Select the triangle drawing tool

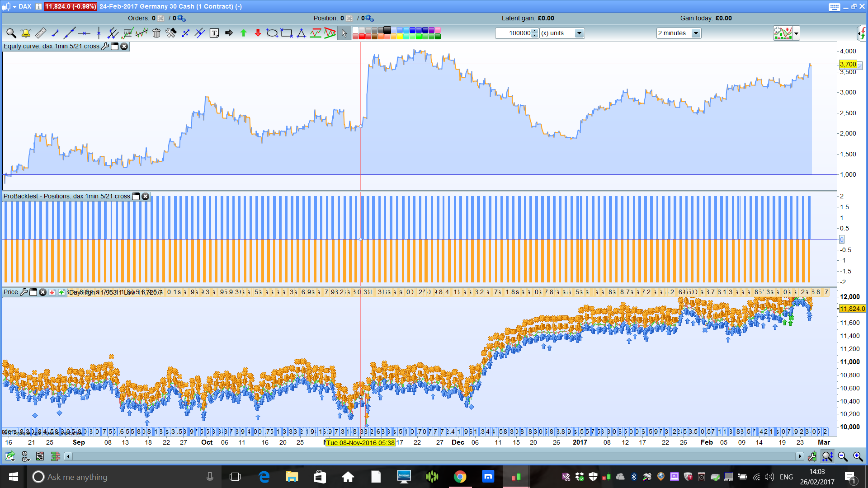click(x=301, y=33)
